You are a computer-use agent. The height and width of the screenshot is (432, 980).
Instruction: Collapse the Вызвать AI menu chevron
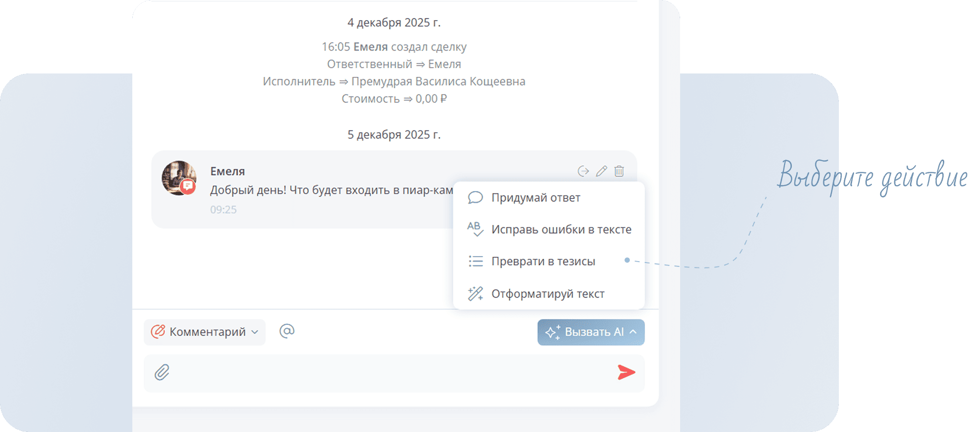click(x=633, y=332)
